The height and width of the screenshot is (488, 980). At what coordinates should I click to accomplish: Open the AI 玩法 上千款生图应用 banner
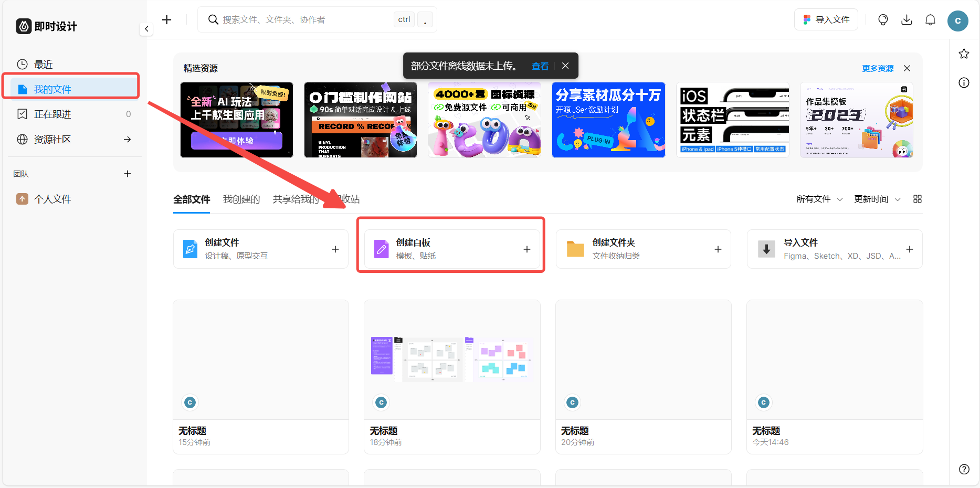237,120
